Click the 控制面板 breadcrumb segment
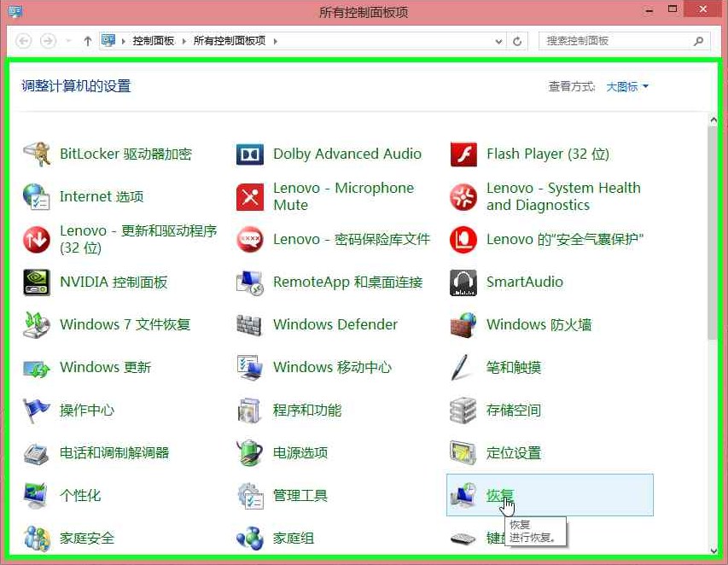This screenshot has width=728, height=565. pyautogui.click(x=153, y=41)
